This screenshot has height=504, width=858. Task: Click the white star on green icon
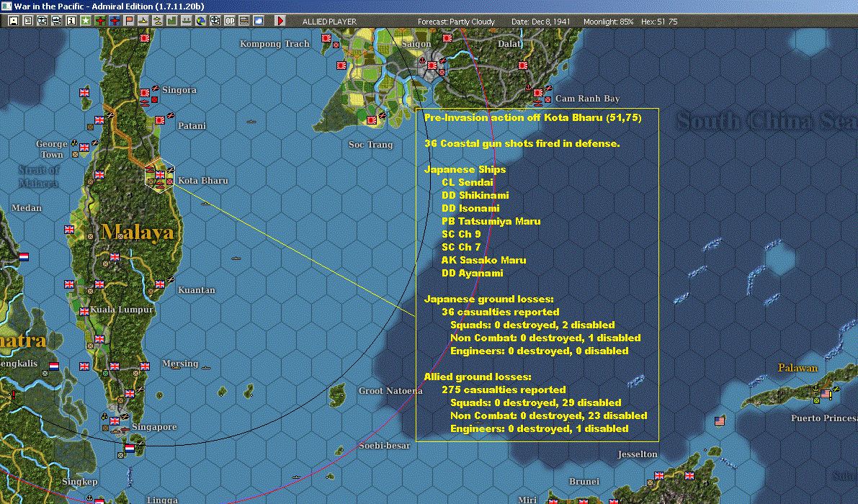(x=86, y=21)
